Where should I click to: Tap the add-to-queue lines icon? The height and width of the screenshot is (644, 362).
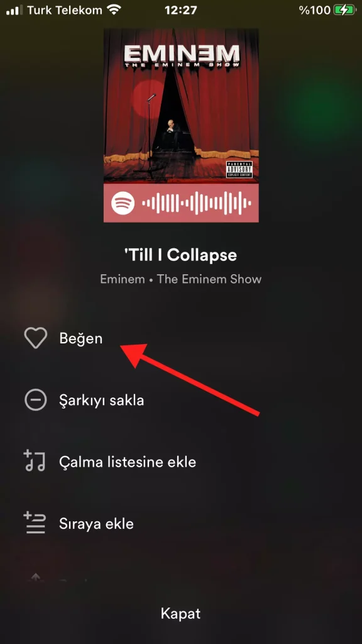(x=35, y=523)
